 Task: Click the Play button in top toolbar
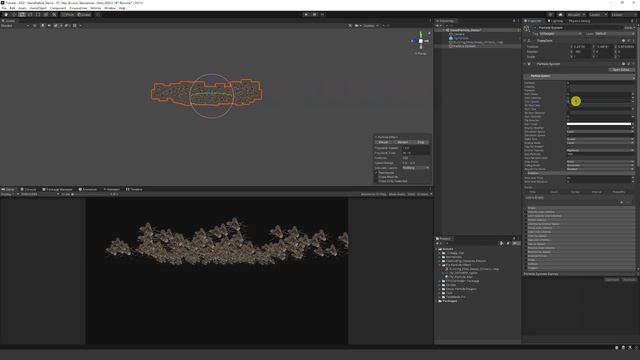306,15
